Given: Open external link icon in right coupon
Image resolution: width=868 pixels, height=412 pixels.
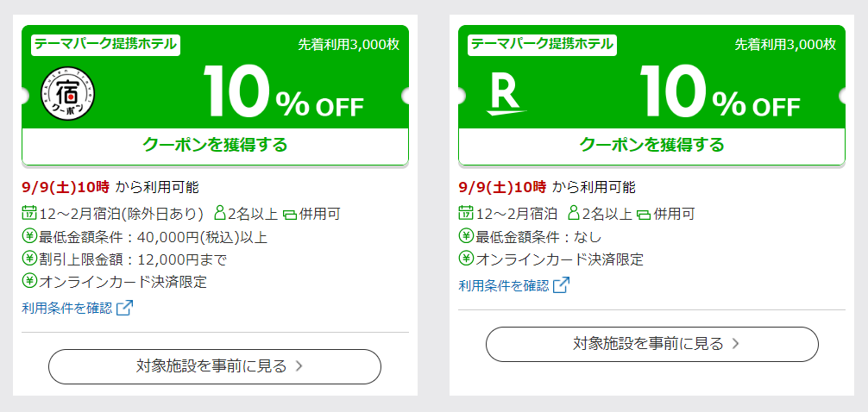Looking at the screenshot, I should 562,284.
